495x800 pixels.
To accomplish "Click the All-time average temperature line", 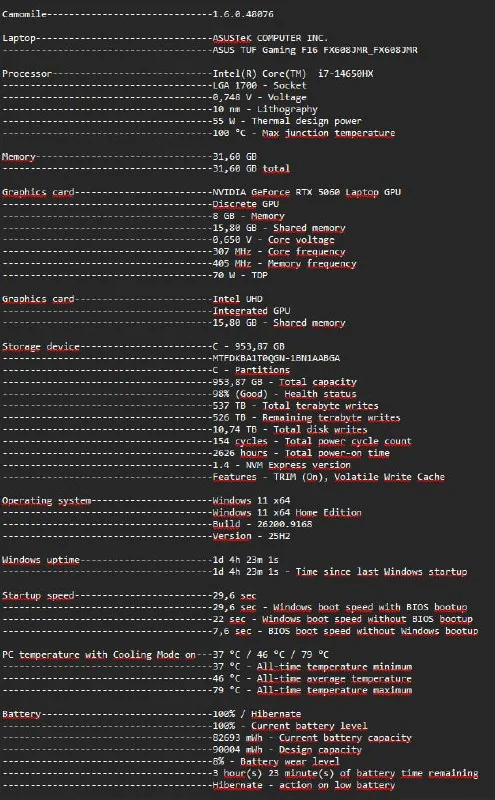I will [312, 679].
